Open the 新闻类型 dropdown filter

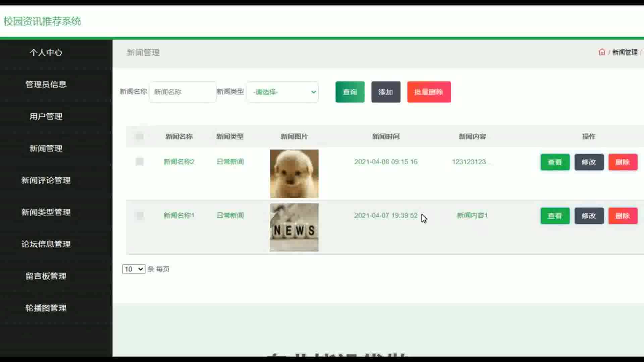[x=282, y=92]
